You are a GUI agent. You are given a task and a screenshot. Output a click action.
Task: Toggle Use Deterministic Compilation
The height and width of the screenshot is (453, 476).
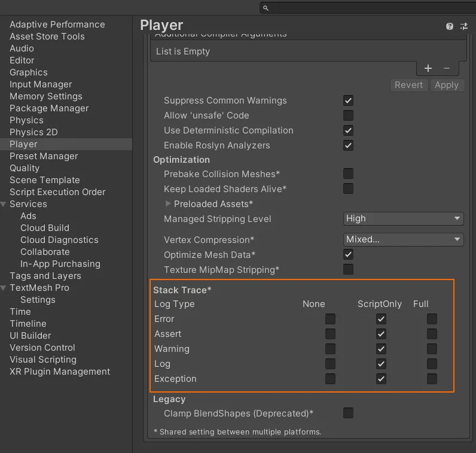pos(348,130)
